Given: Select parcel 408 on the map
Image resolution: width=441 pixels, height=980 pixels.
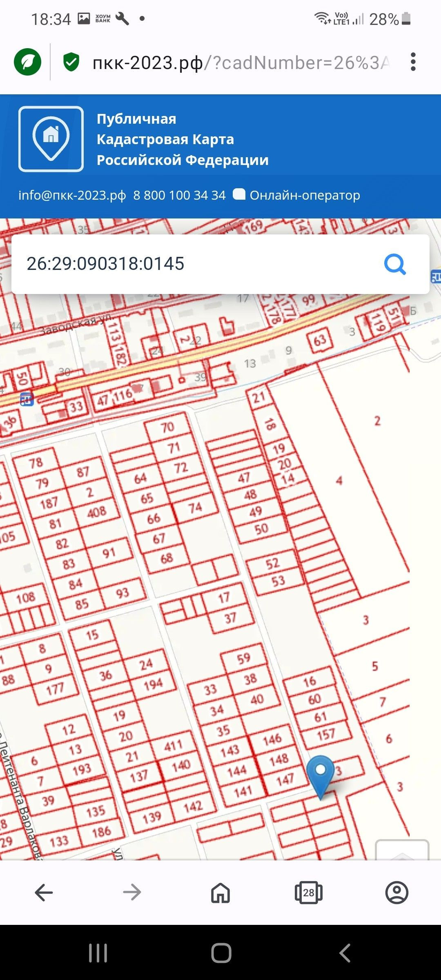Looking at the screenshot, I should pos(97,512).
